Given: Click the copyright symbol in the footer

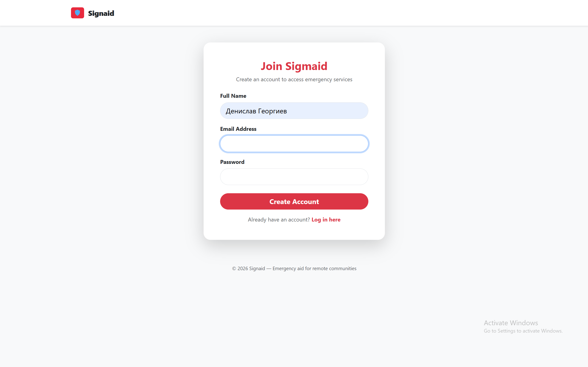Looking at the screenshot, I should point(234,269).
